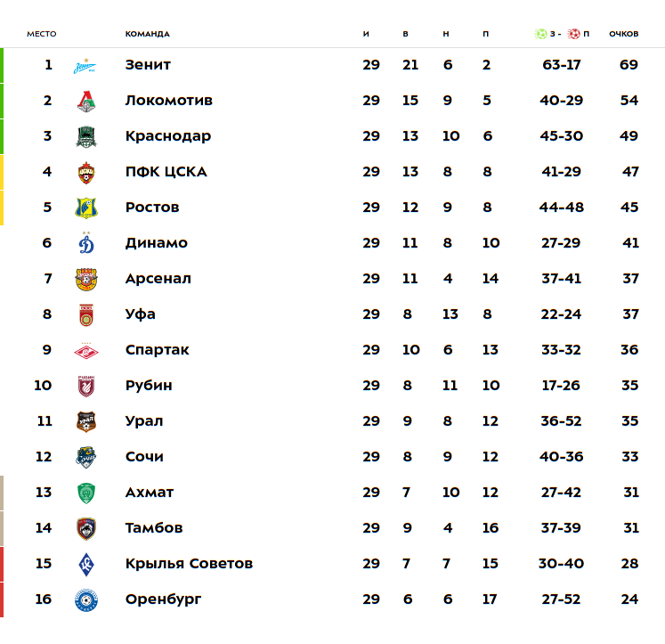Image resolution: width=665 pixels, height=644 pixels.
Task: Click the Orenburg club crest
Action: tap(85, 599)
